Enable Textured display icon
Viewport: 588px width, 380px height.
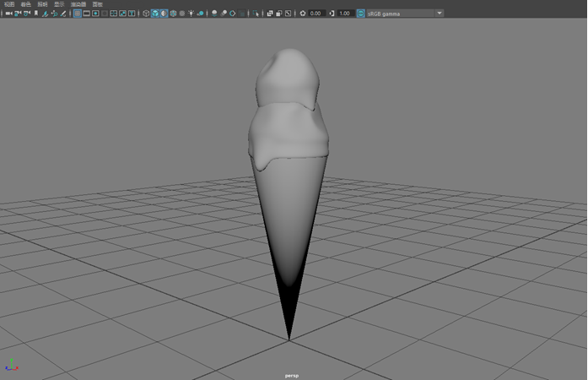pos(182,14)
